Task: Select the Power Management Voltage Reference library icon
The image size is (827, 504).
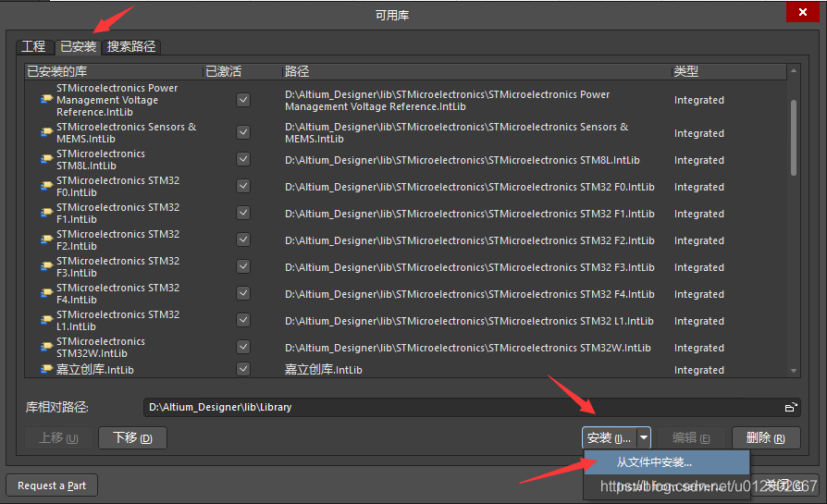Action: 46,100
